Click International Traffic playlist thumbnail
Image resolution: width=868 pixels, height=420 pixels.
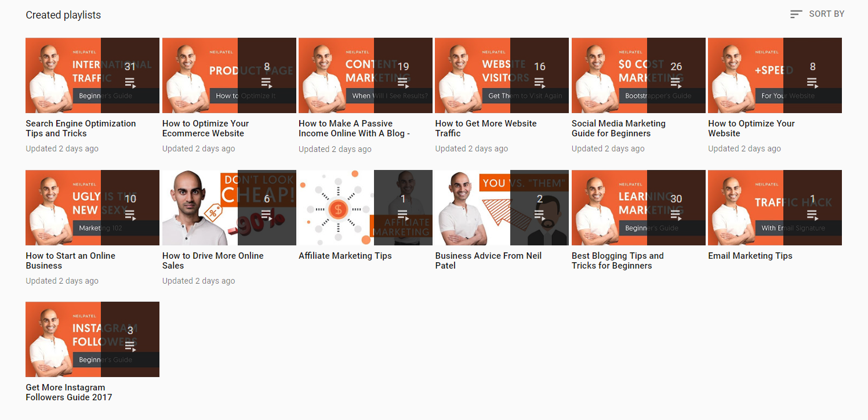tap(92, 75)
